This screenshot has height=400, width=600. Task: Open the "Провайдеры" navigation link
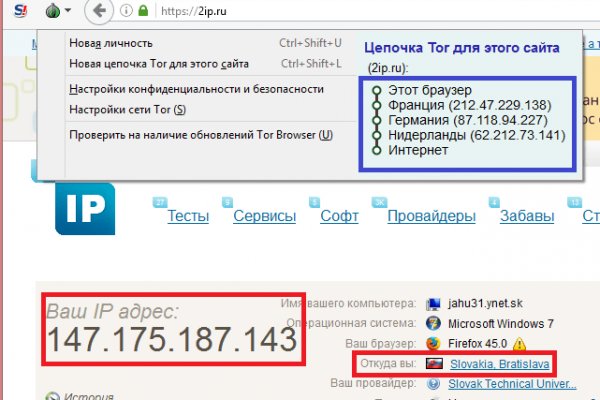[x=430, y=217]
